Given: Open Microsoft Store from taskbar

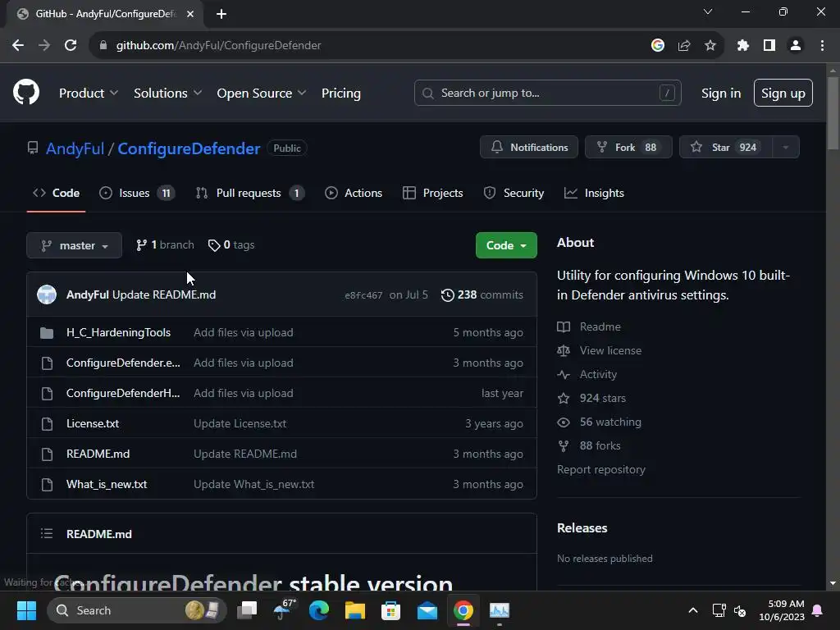Looking at the screenshot, I should click(x=390, y=610).
